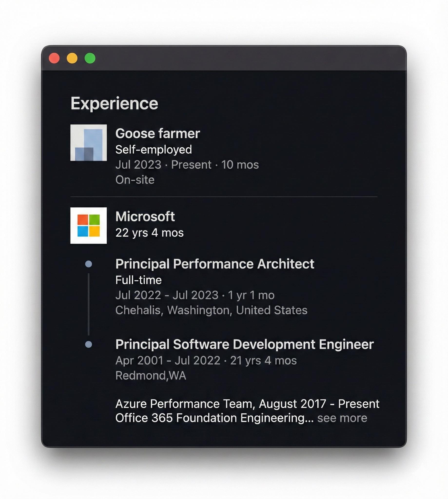This screenshot has width=448, height=499.
Task: Click the "Self-employed" text
Action: point(154,149)
